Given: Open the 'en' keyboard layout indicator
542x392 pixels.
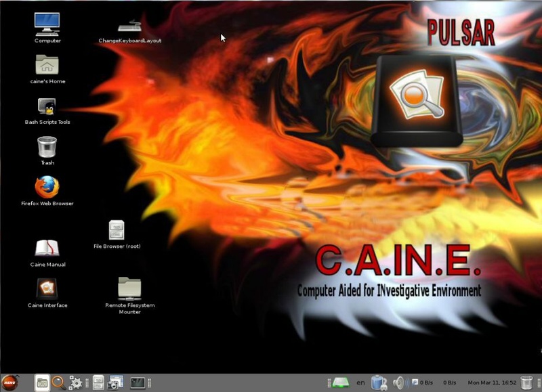Looking at the screenshot, I should coord(360,383).
